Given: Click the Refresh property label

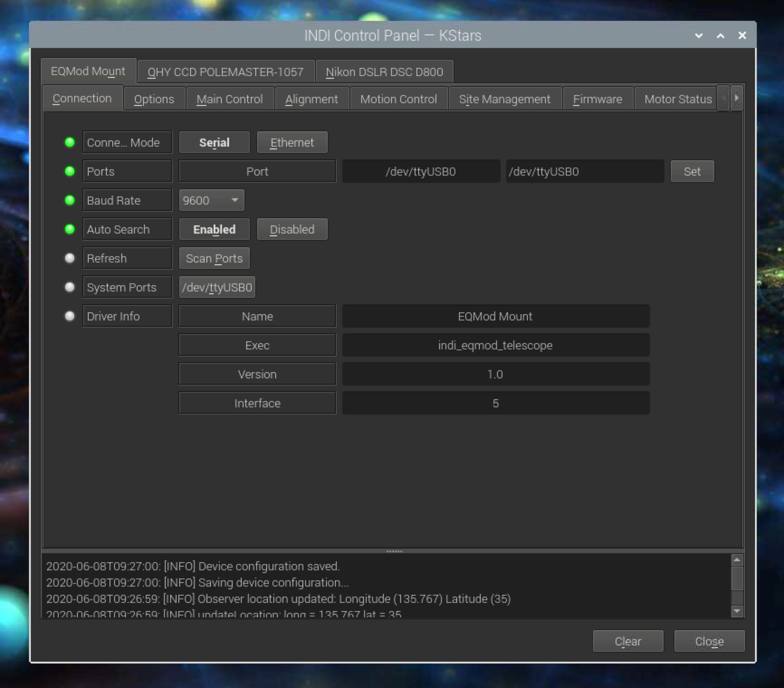Looking at the screenshot, I should tap(127, 258).
